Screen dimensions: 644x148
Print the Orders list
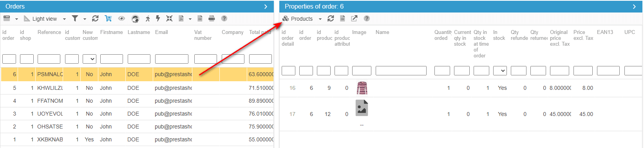click(212, 18)
